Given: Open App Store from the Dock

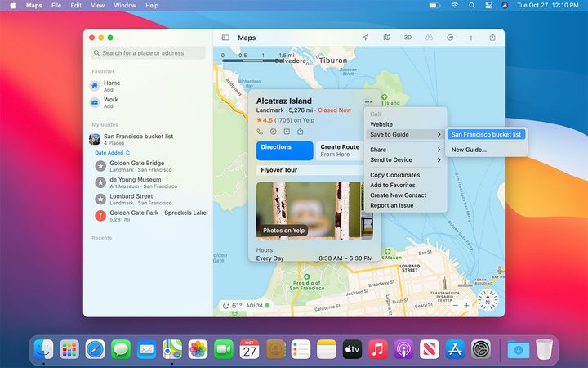Looking at the screenshot, I should (455, 350).
